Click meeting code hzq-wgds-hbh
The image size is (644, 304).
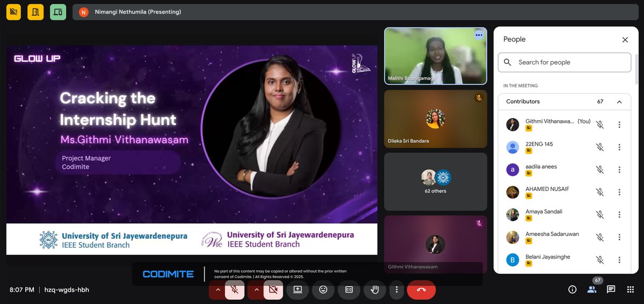coord(66,290)
